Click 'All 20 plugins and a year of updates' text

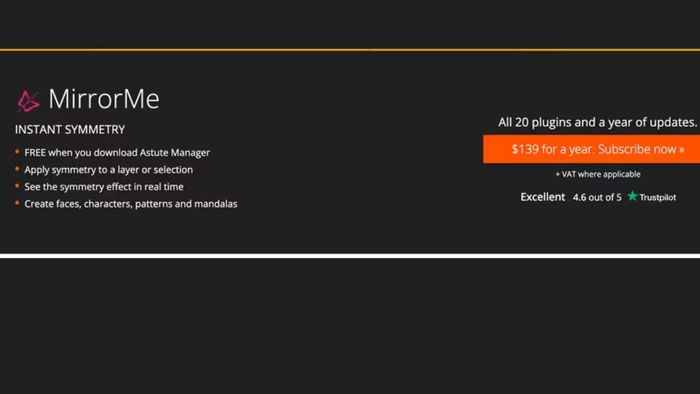coord(597,122)
